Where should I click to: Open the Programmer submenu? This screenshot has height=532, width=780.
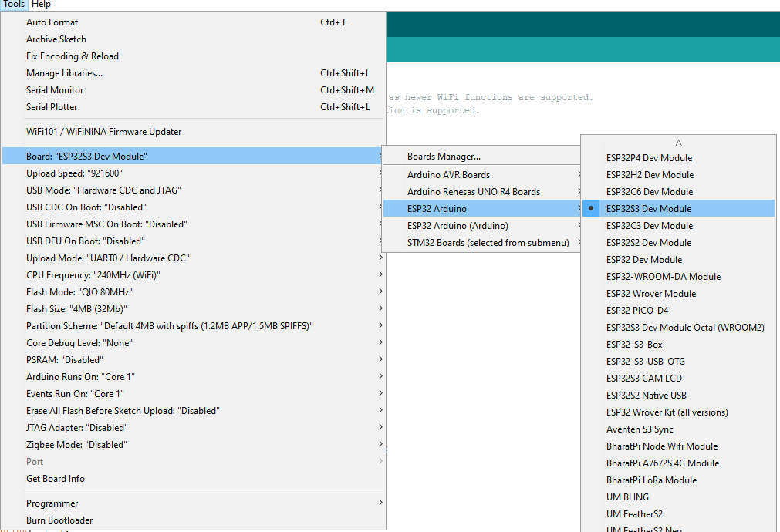(x=52, y=503)
